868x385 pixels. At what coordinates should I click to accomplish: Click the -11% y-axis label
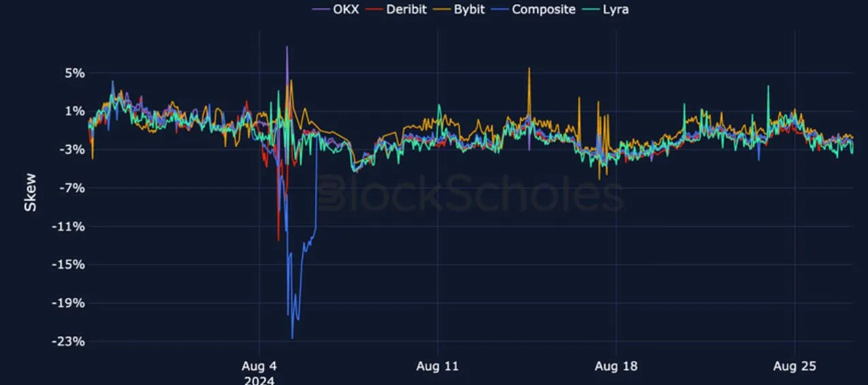click(70, 227)
